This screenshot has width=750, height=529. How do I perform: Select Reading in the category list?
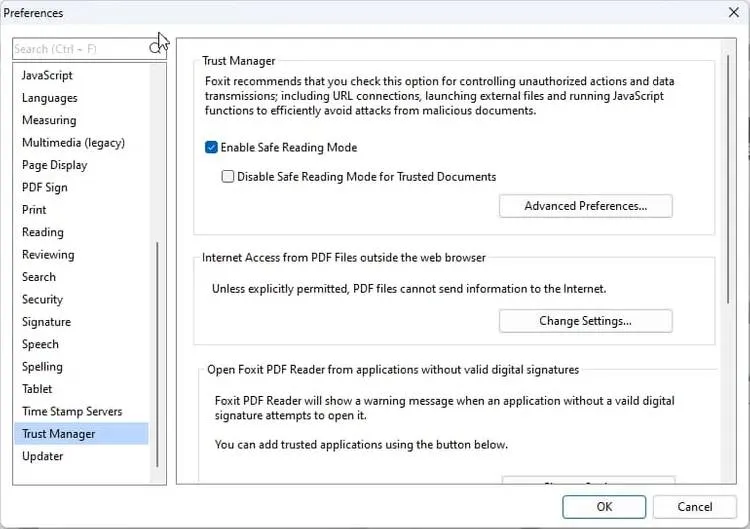coord(81,232)
